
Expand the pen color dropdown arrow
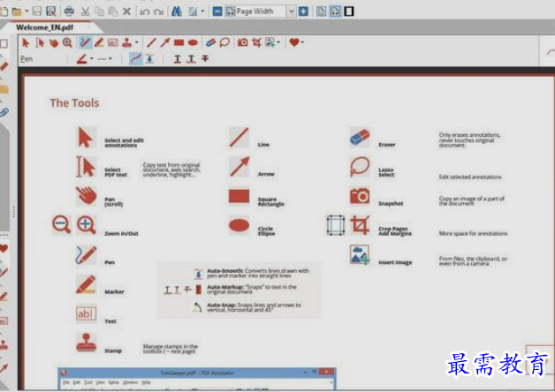pos(91,59)
